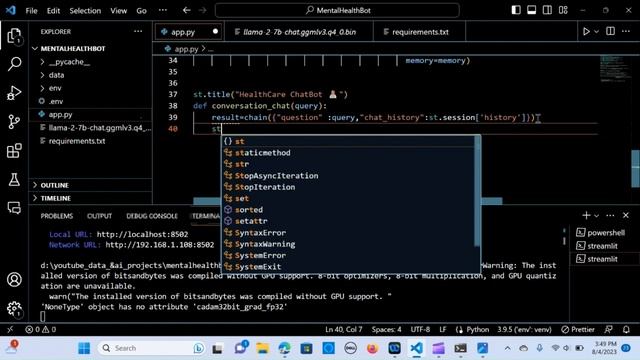This screenshot has width=640, height=360.
Task: Open the Run and Debug view
Action: pos(14,93)
